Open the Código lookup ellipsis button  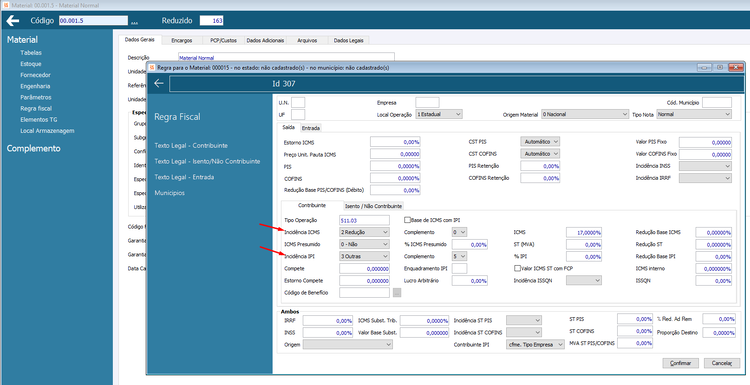[x=134, y=21]
